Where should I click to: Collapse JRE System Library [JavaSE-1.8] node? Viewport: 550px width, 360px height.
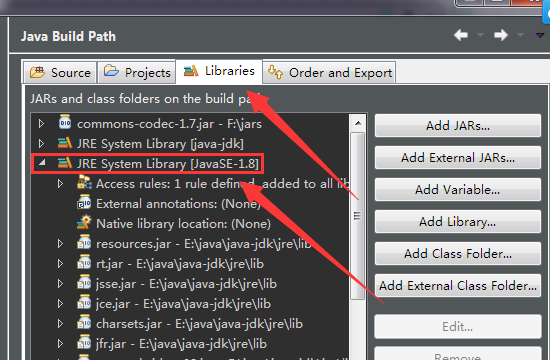tap(42, 163)
